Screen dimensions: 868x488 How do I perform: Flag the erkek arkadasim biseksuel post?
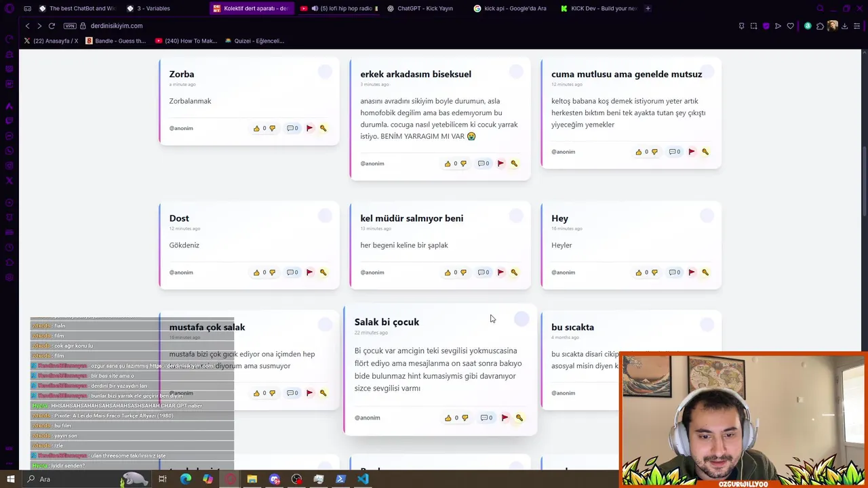pos(500,163)
